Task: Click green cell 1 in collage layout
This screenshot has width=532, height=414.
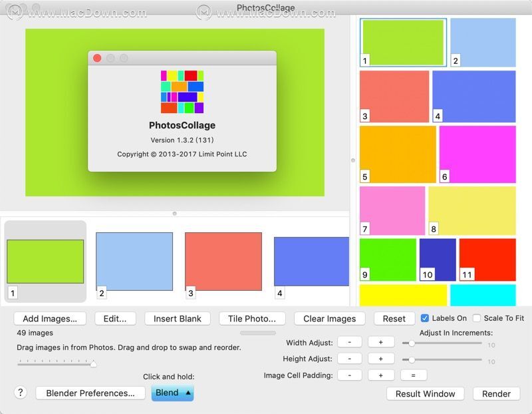Action: (403, 43)
